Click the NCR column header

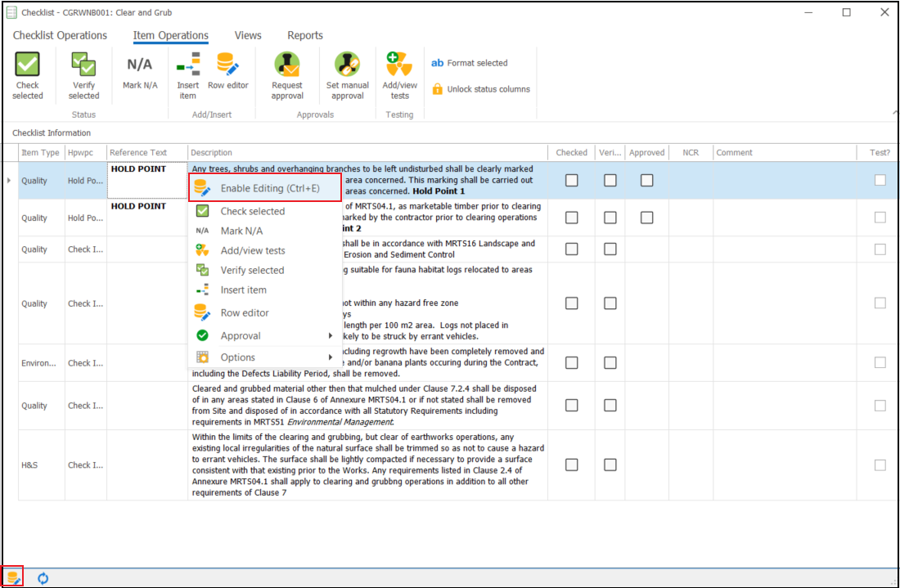pos(691,153)
